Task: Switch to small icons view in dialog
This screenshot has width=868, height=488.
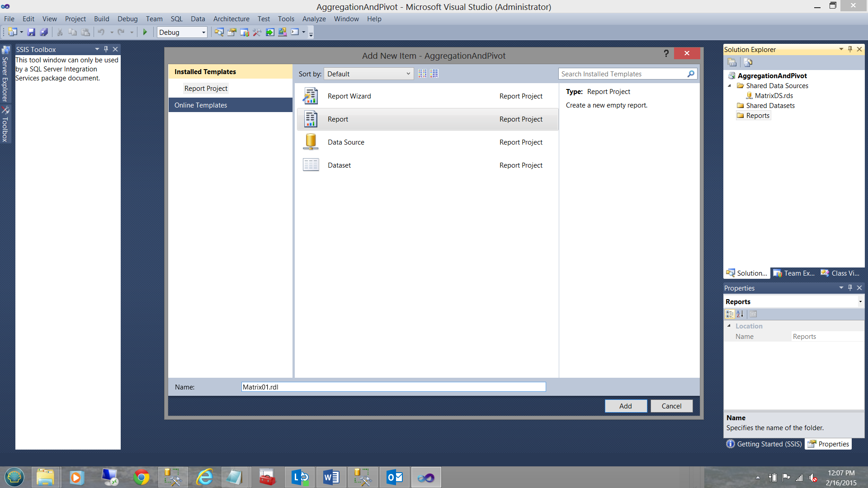Action: pos(422,74)
